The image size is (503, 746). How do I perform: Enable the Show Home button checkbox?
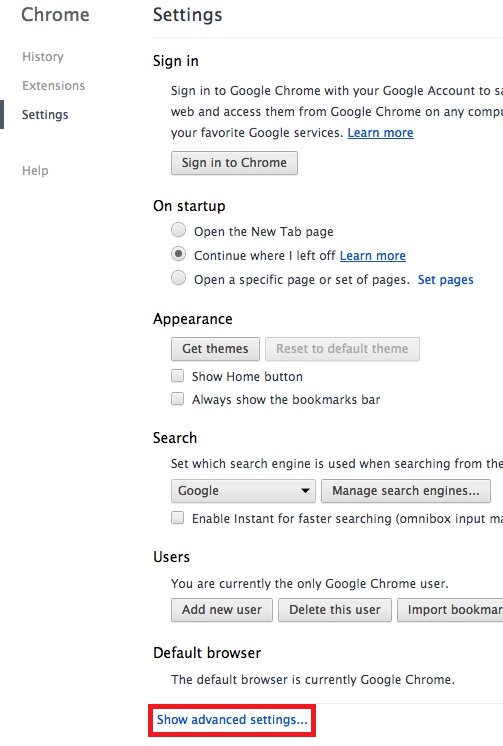click(178, 376)
